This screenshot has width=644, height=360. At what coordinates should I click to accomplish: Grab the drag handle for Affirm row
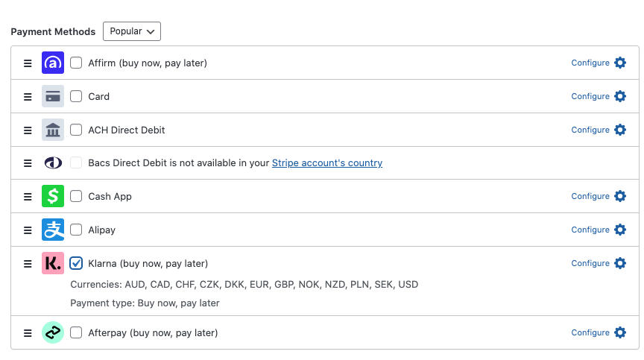28,63
